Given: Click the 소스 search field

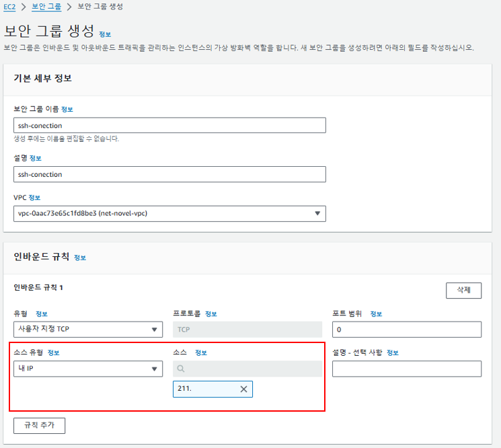Looking at the screenshot, I should coord(247,369).
